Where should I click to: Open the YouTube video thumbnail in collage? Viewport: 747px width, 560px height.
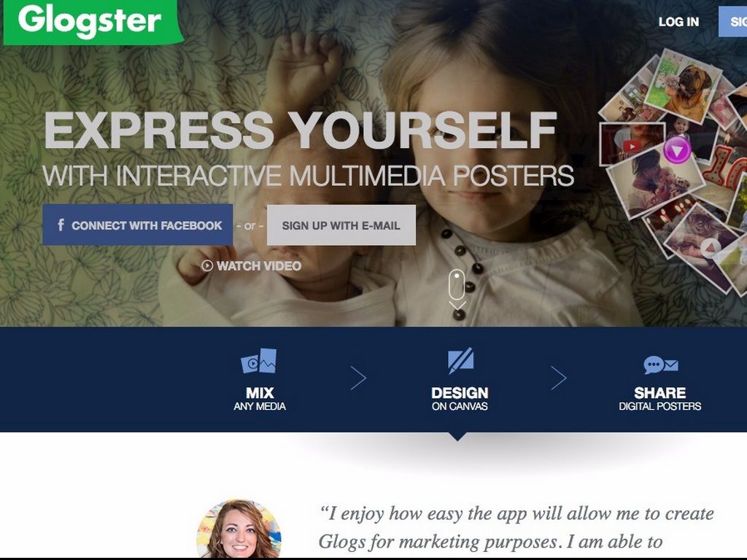632,145
